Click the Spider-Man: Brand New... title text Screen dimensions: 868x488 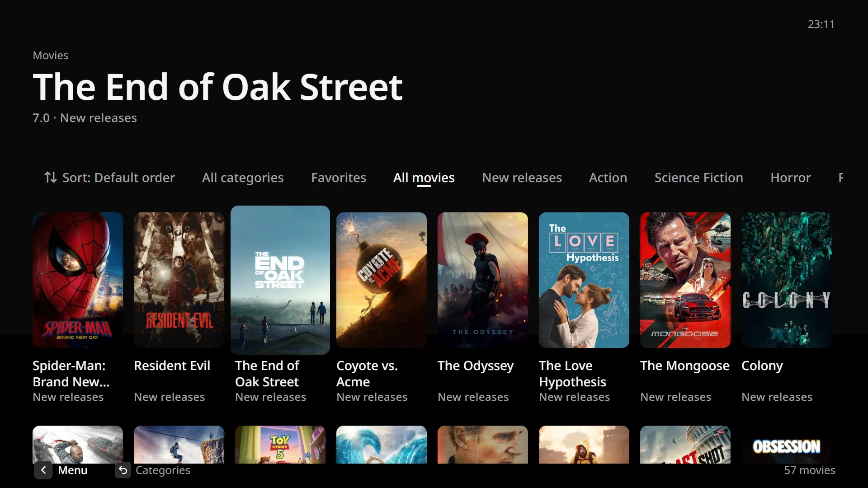[71, 374]
